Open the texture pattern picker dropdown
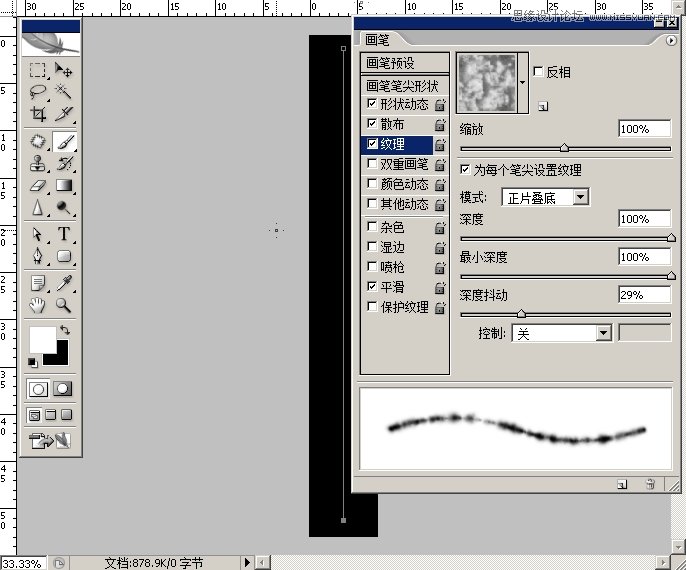686x570 pixels. 522,83
